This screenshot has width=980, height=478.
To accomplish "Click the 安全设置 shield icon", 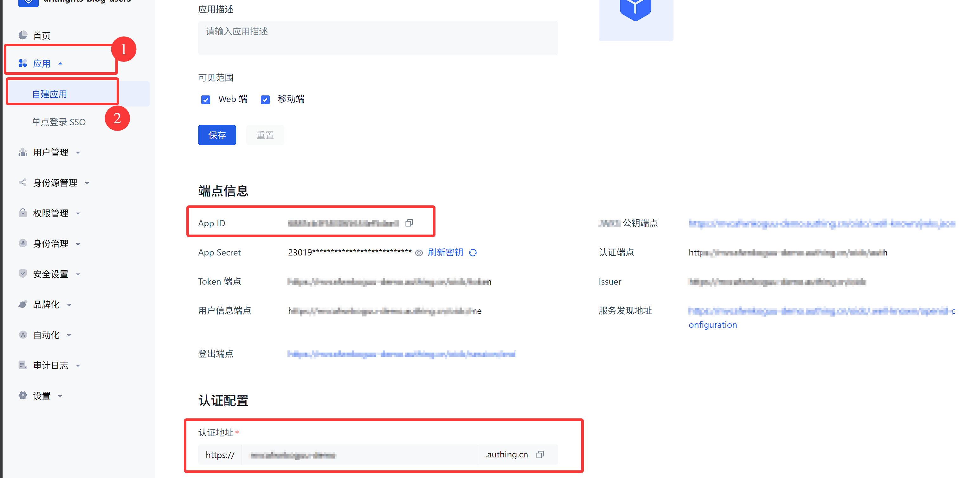I will tap(23, 274).
